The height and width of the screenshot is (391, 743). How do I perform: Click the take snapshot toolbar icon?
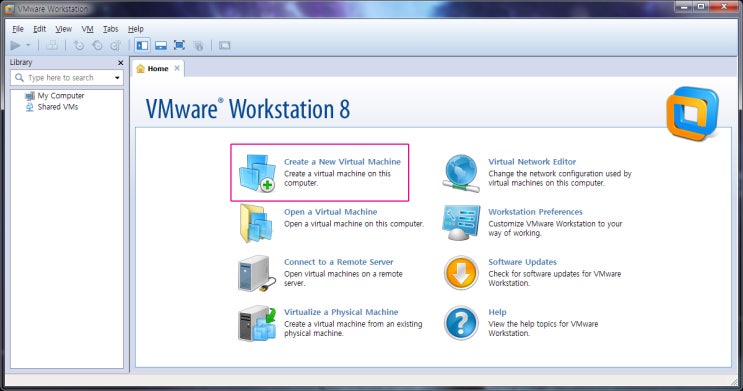coord(79,45)
